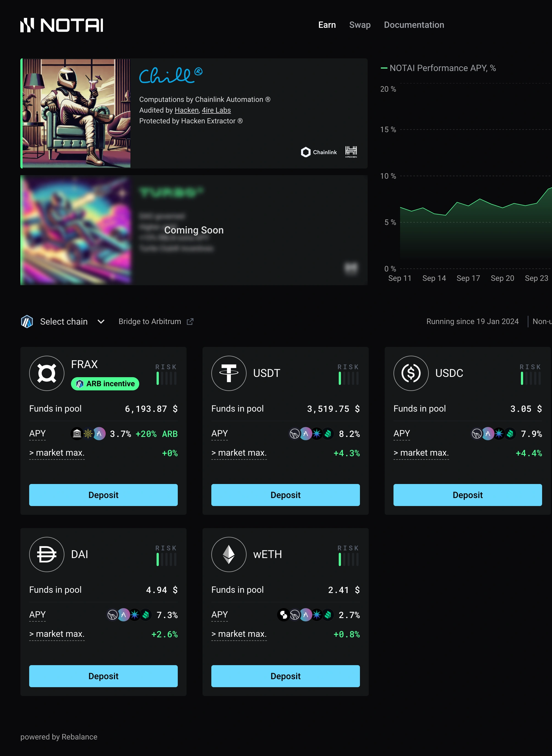Click the FRAX token icon

point(47,373)
